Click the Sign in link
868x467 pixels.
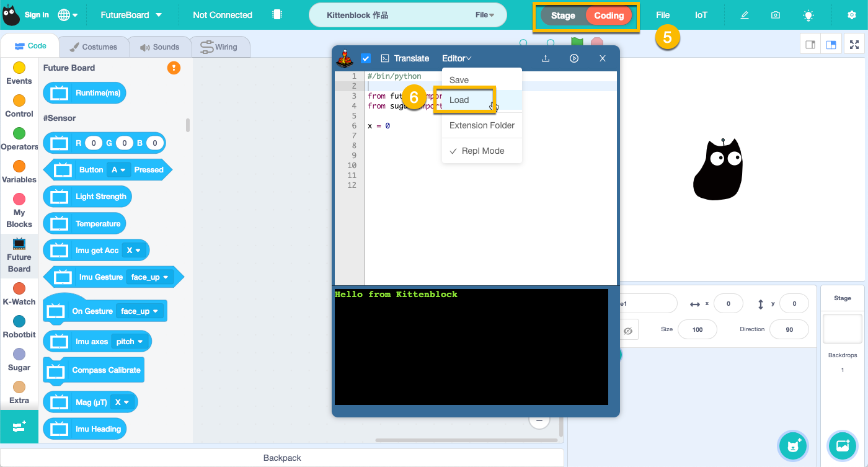pyautogui.click(x=37, y=15)
